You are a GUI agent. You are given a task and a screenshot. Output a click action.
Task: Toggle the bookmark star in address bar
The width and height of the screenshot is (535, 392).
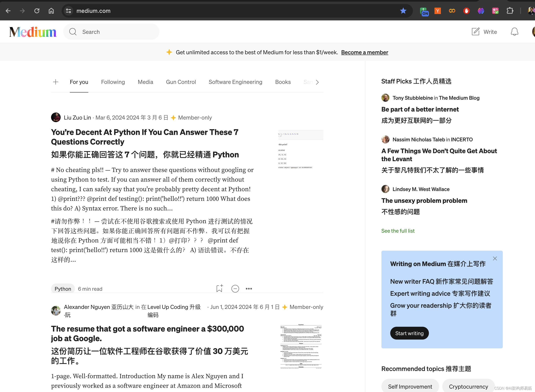tap(403, 11)
